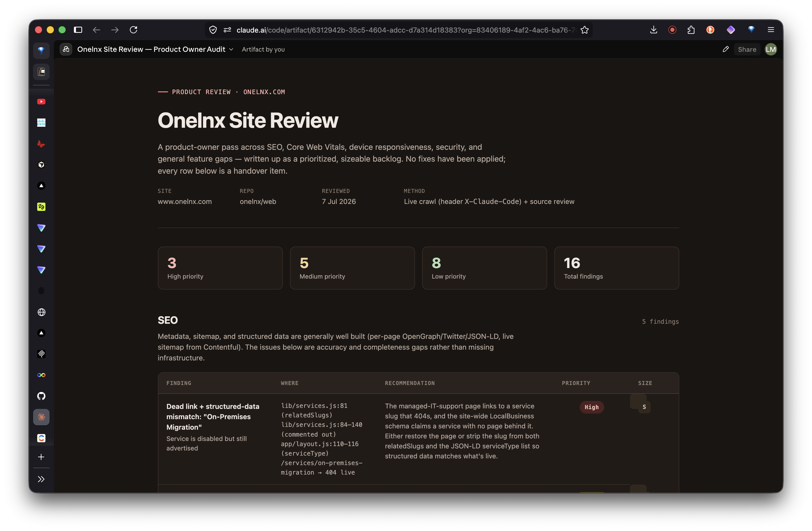The width and height of the screenshot is (812, 531).
Task: Open the green square icon tab in sidebar
Action: 41,207
